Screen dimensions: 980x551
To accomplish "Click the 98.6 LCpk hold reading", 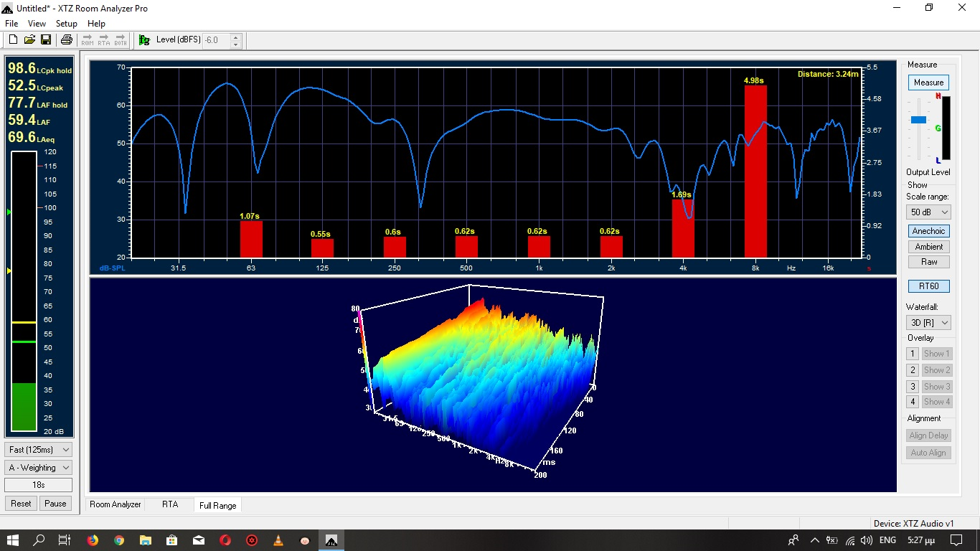I will click(39, 69).
